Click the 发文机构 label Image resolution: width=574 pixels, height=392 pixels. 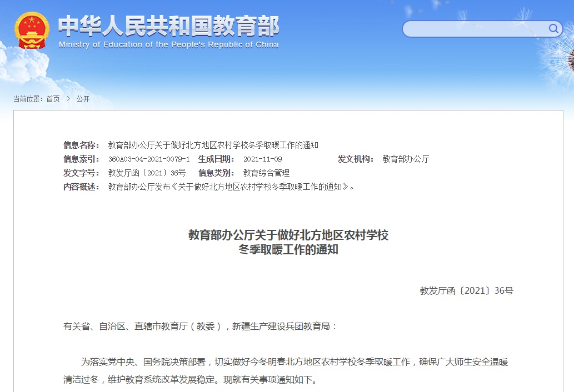(356, 159)
